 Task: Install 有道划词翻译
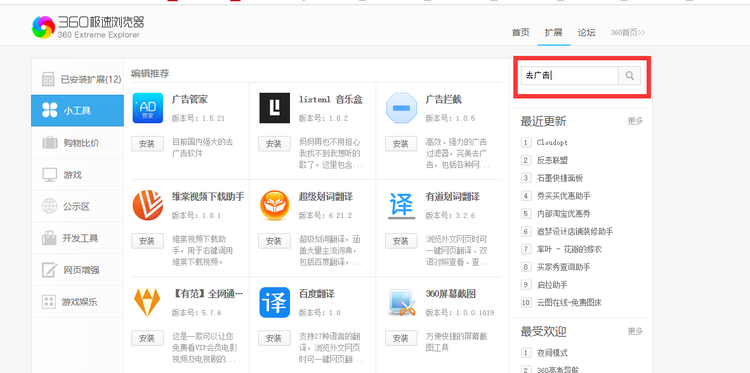point(401,241)
